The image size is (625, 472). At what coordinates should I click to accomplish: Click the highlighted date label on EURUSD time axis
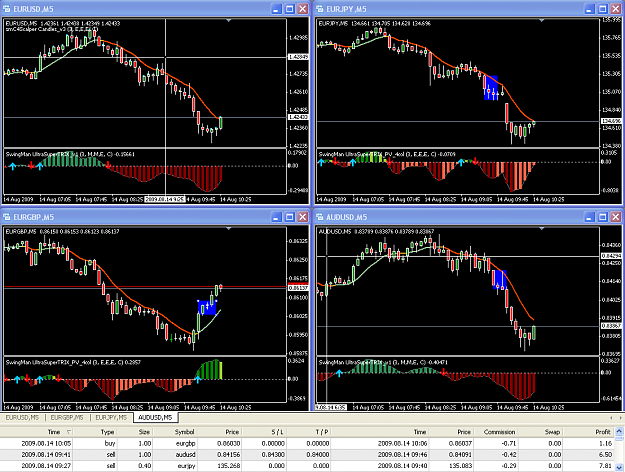click(x=165, y=199)
